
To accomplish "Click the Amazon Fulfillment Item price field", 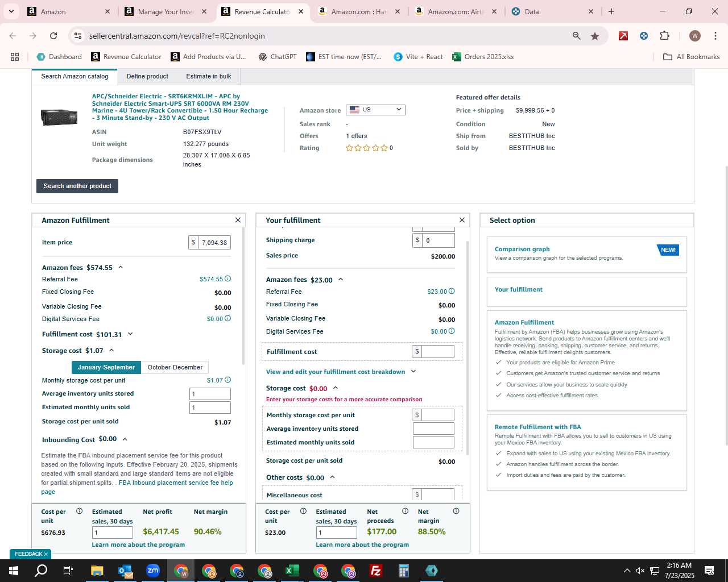I will [x=214, y=243].
